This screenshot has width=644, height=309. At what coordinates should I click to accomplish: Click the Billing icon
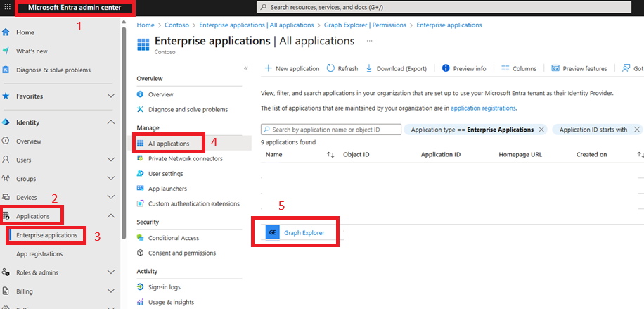pyautogui.click(x=6, y=291)
